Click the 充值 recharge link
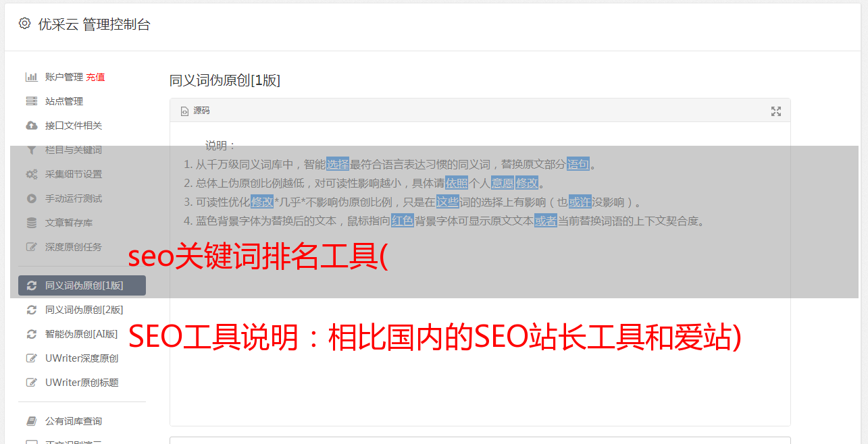This screenshot has height=444, width=868. click(x=95, y=77)
